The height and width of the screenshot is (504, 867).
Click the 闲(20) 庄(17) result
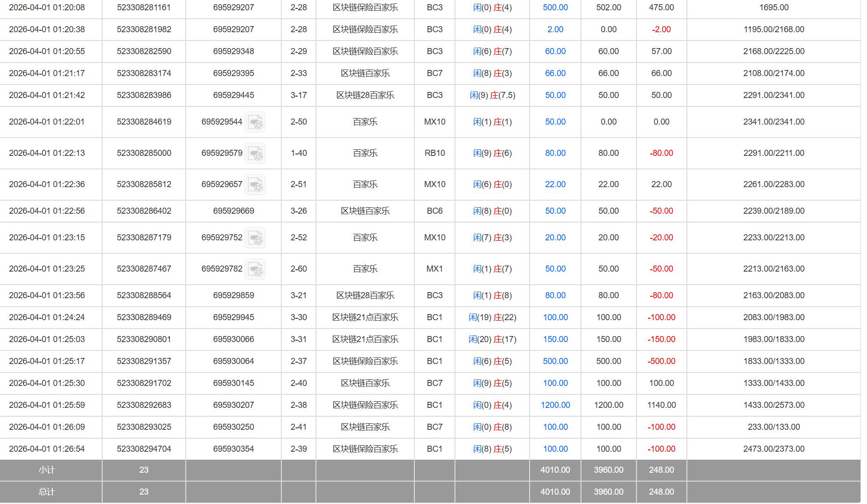[492, 339]
